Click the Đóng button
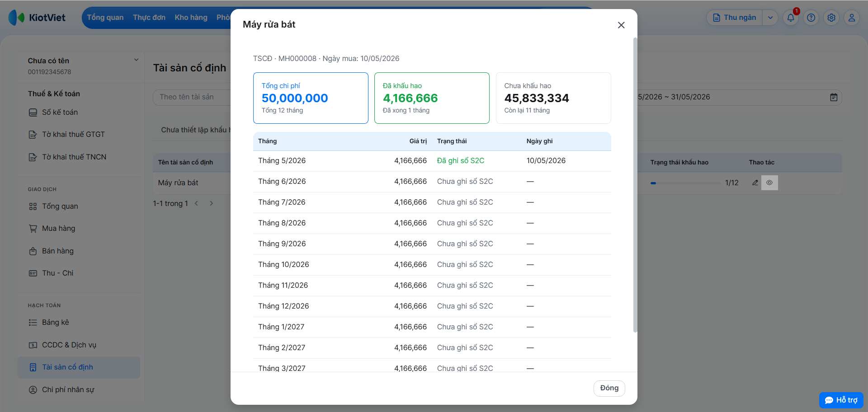 pos(609,388)
